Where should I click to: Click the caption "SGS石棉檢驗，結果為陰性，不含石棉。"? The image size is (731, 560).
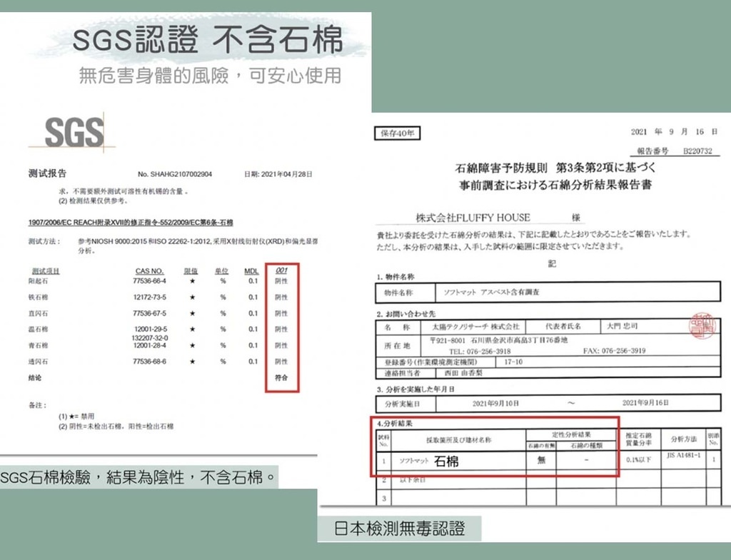point(138,477)
